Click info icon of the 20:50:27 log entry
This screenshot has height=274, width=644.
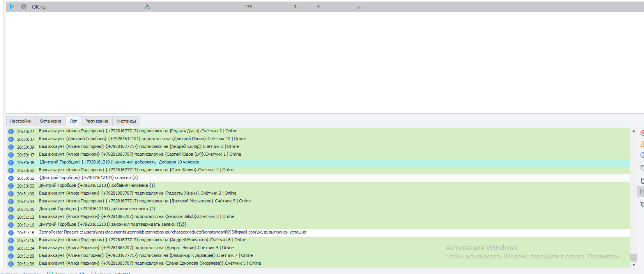pos(11,132)
